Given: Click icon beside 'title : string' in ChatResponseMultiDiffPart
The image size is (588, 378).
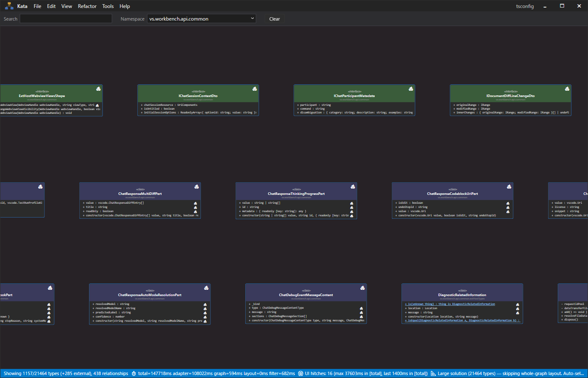Looking at the screenshot, I should pos(195,207).
